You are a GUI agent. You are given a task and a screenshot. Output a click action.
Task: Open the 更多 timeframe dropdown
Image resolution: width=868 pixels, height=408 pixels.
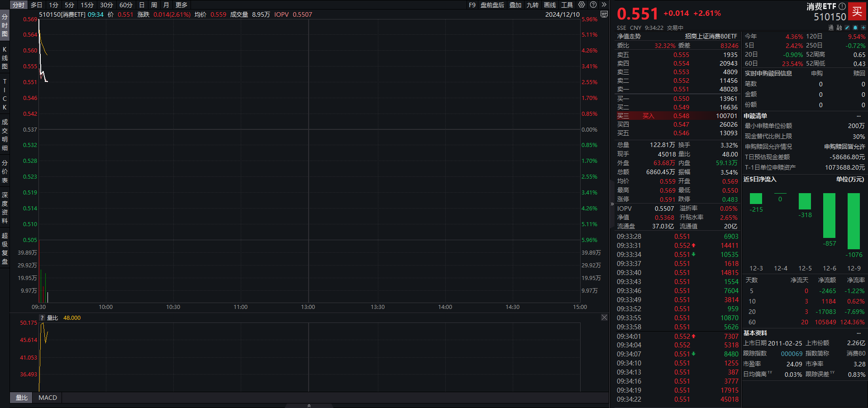(181, 5)
